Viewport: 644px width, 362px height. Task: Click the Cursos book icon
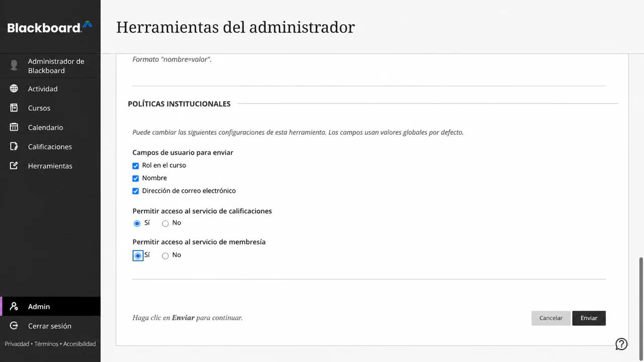(14, 108)
